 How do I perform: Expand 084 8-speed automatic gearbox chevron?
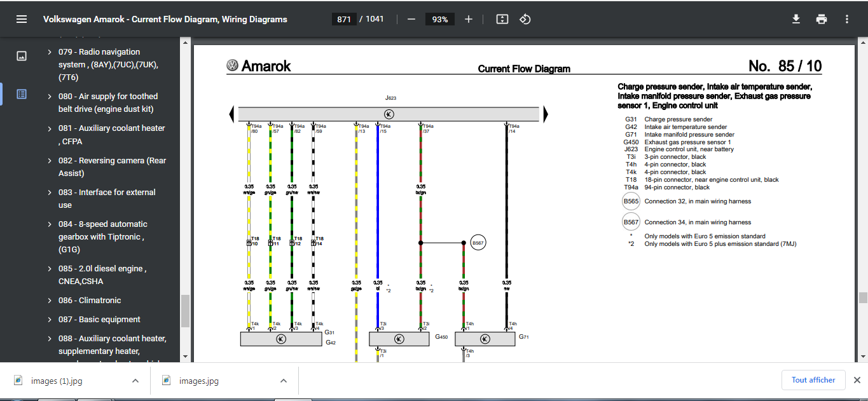(x=50, y=224)
